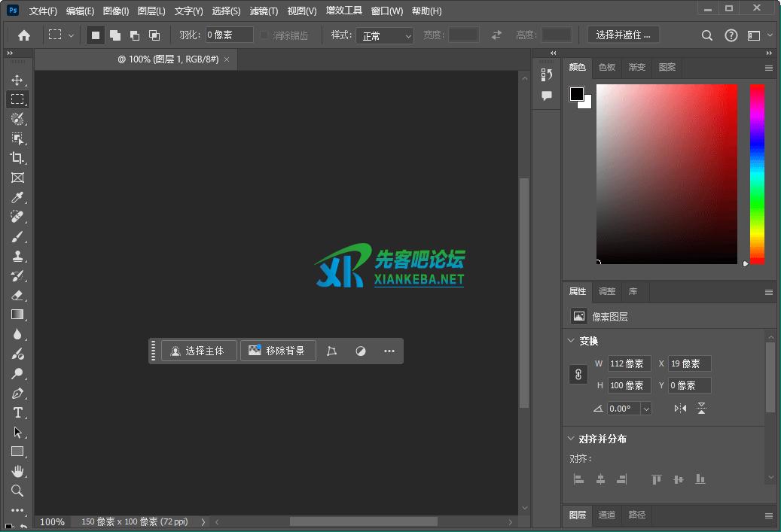Open the 滤镜 menu
781x532 pixels.
point(263,11)
